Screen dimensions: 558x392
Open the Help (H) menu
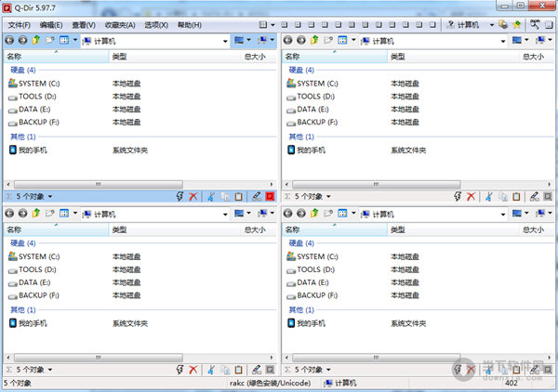[x=190, y=25]
